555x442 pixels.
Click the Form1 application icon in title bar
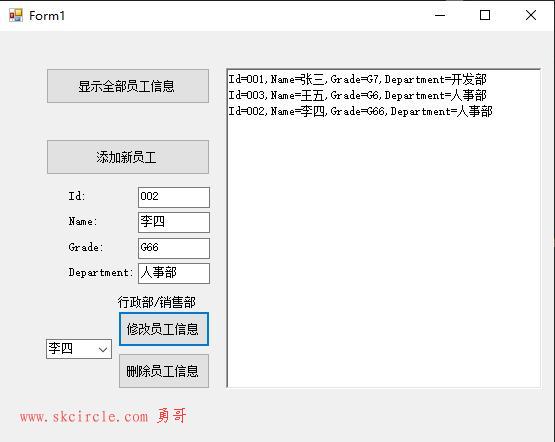(16, 15)
